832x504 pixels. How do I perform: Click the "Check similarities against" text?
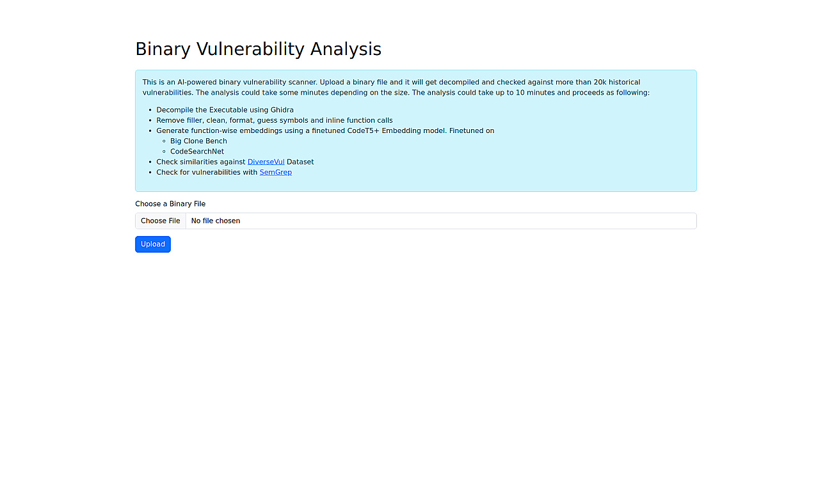(x=201, y=162)
